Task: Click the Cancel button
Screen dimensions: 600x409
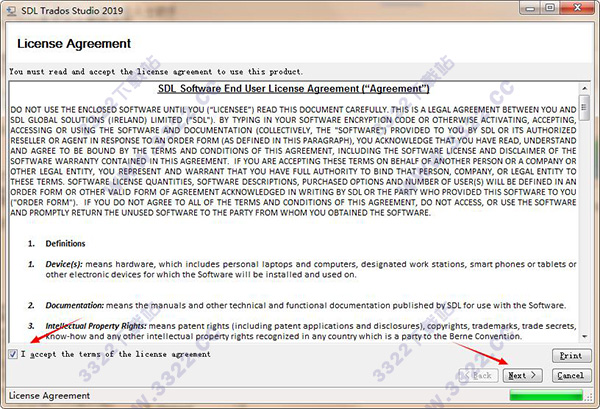Action: (571, 376)
